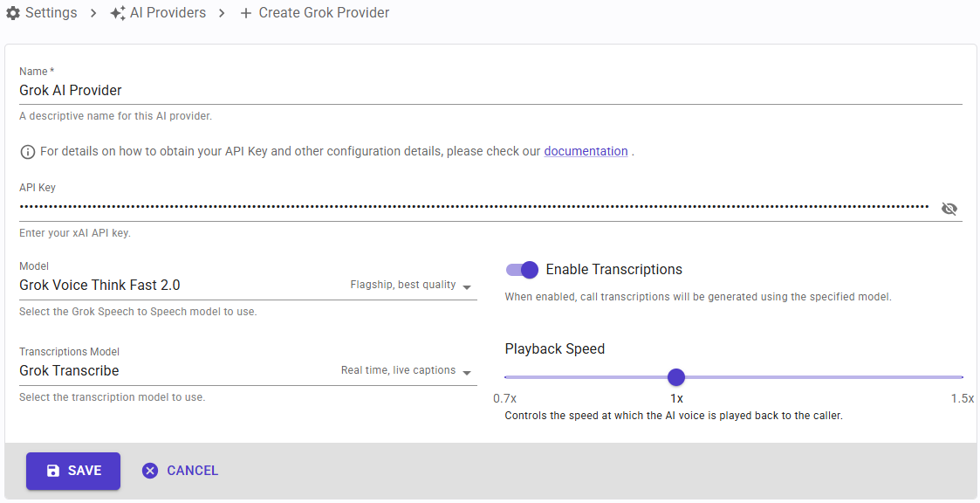Toggle API key visibility with the eye icon
Viewport: 980px width, 503px height.
tap(949, 209)
